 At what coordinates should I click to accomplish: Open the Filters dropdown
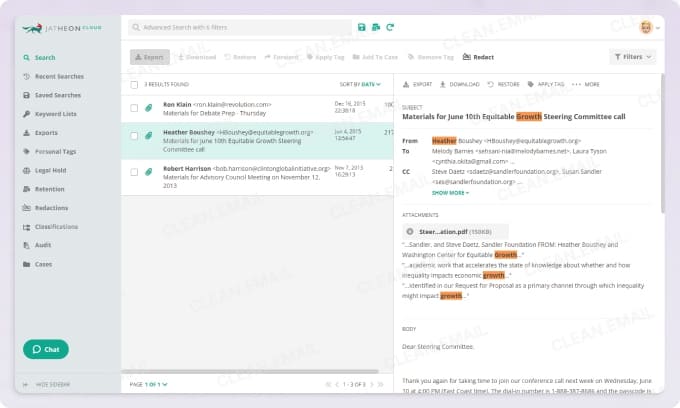coord(633,57)
